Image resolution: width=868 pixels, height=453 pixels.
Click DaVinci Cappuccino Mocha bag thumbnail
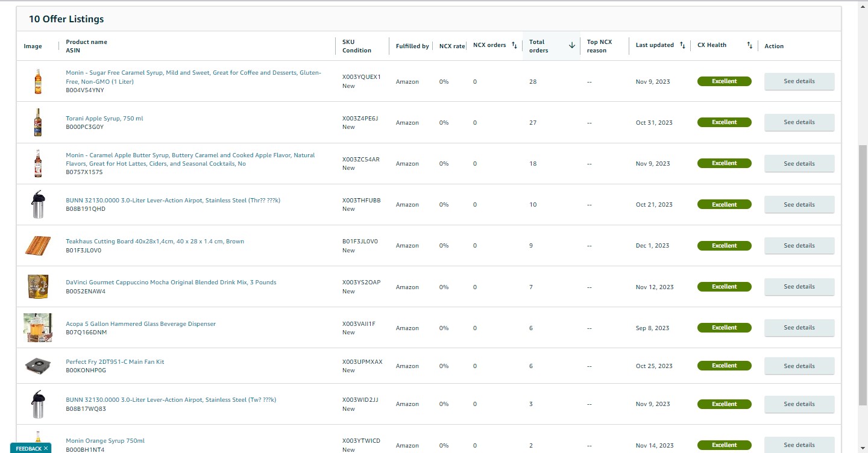[x=37, y=287]
